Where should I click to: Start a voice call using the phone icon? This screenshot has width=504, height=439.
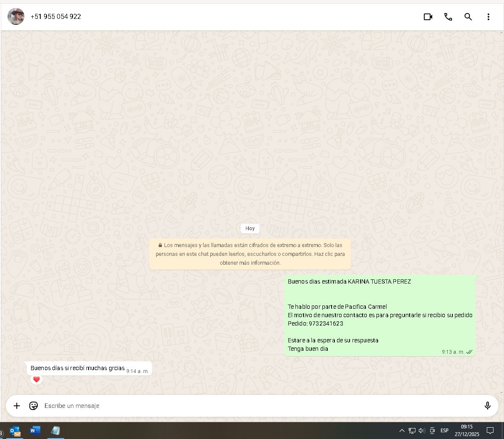click(448, 17)
